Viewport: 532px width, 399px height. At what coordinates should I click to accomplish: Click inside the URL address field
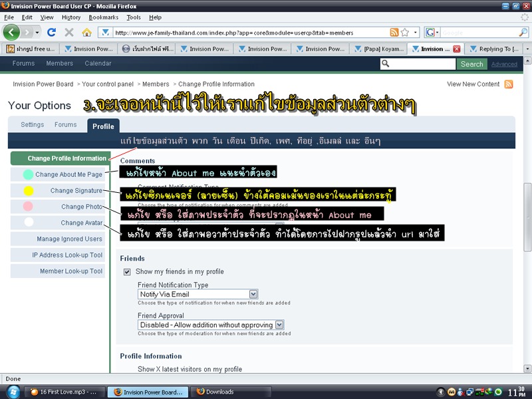pos(251,33)
